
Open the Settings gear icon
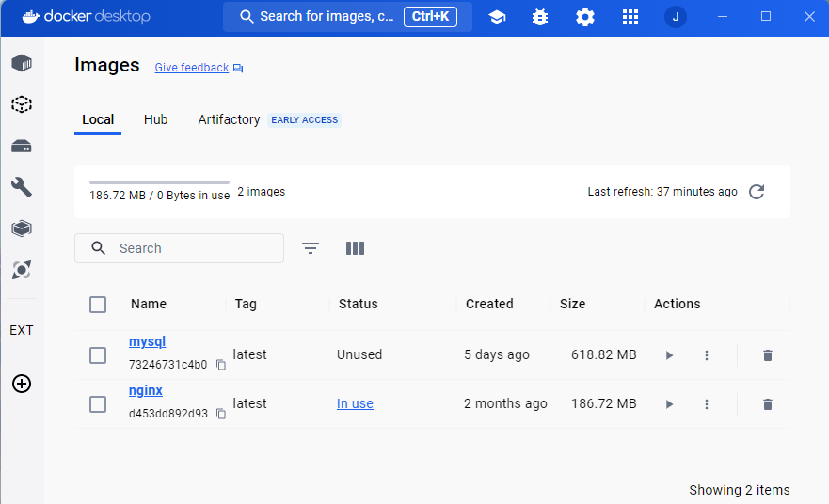click(584, 17)
